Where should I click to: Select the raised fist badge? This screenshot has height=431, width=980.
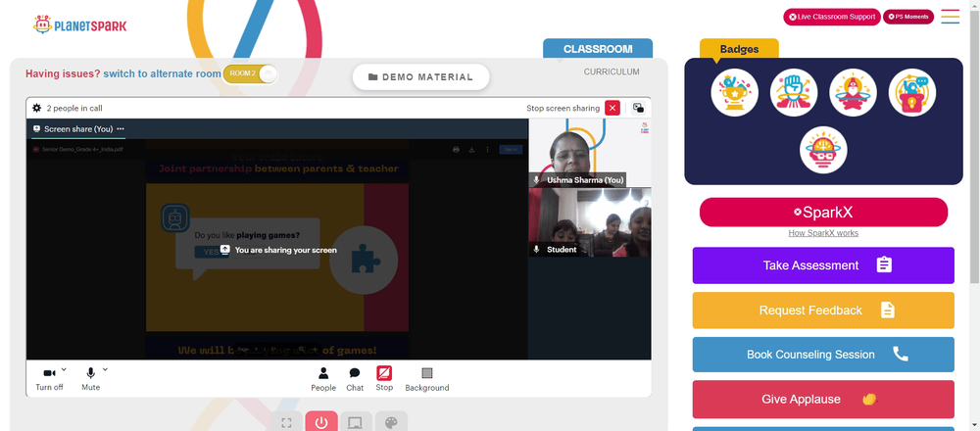(794, 92)
